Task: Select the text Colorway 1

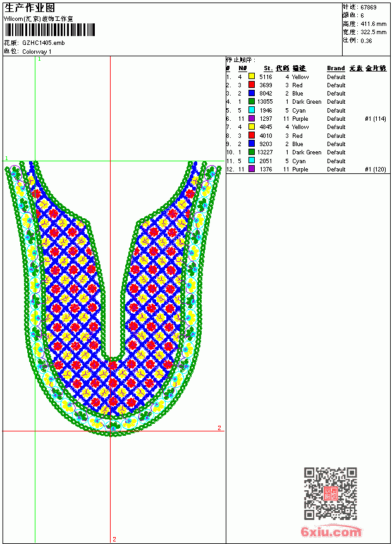Action: pos(37,52)
